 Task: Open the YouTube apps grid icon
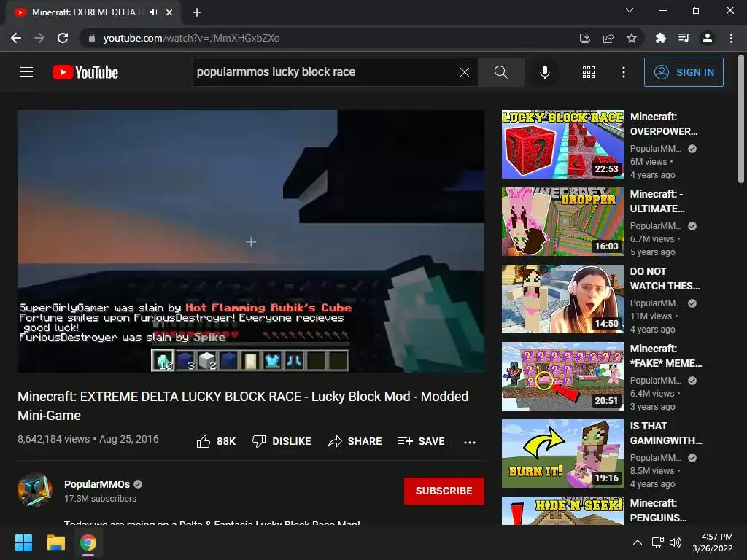pos(589,72)
